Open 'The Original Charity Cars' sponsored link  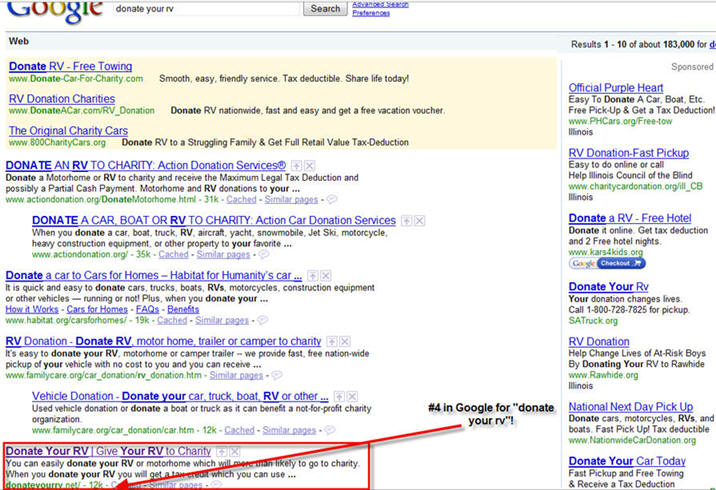[x=68, y=131]
